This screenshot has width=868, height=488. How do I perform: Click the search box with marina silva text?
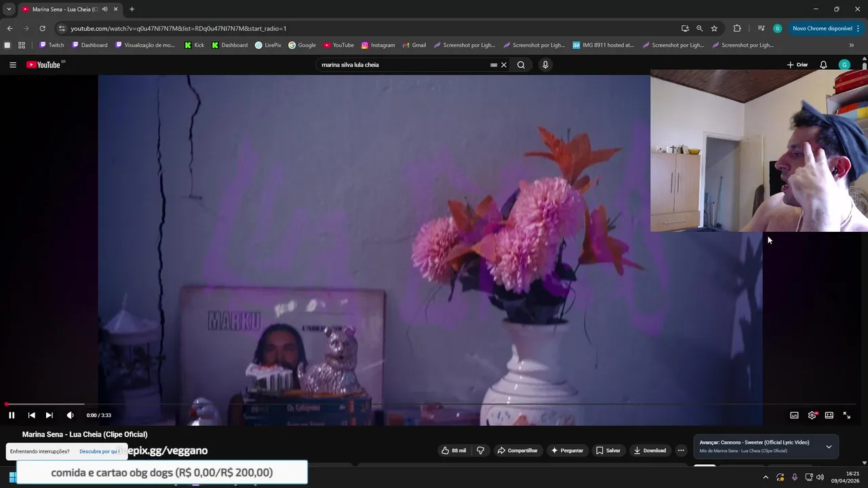(403, 65)
